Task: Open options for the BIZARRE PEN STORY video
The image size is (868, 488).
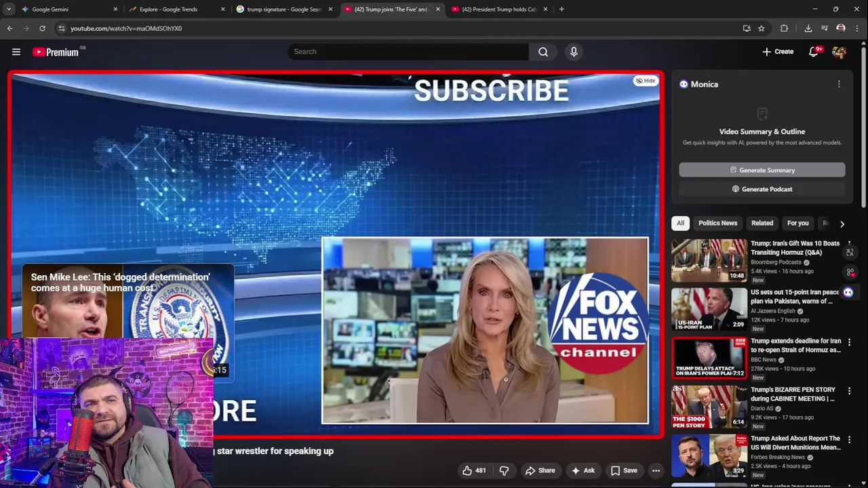Action: 849,391
